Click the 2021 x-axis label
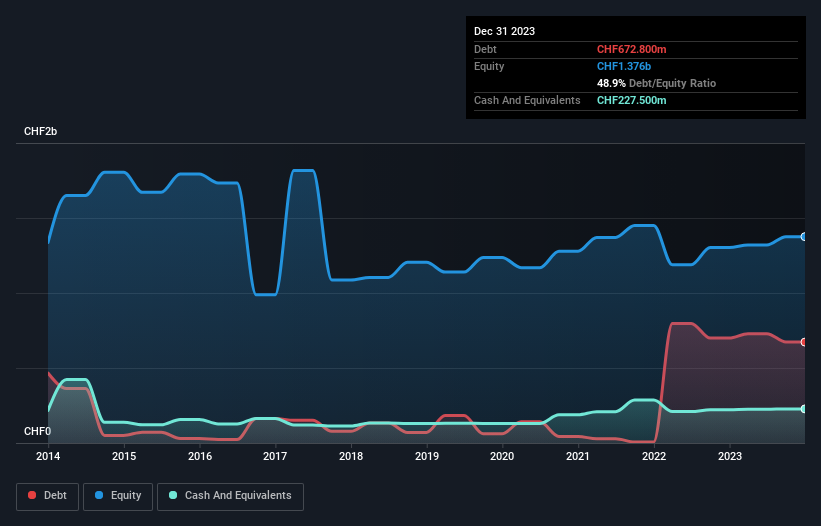The width and height of the screenshot is (821, 526). tap(578, 456)
